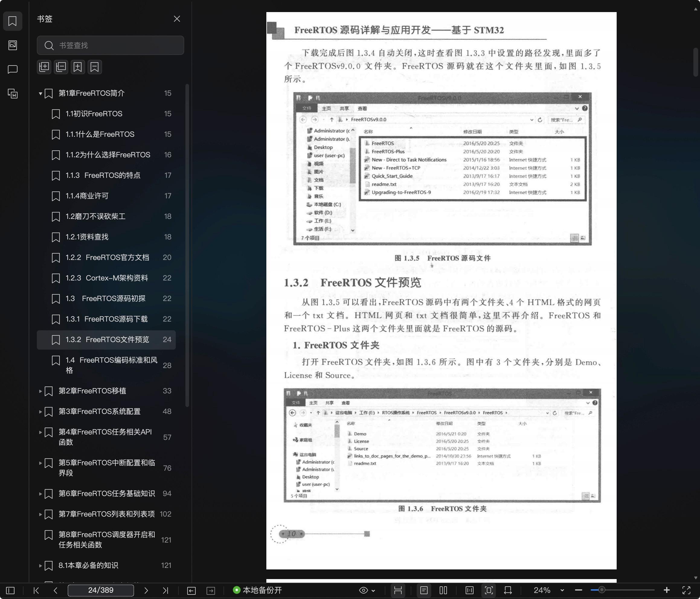Open the bookmarks panel icon in sidebar
Image resolution: width=700 pixels, height=599 pixels.
click(12, 21)
